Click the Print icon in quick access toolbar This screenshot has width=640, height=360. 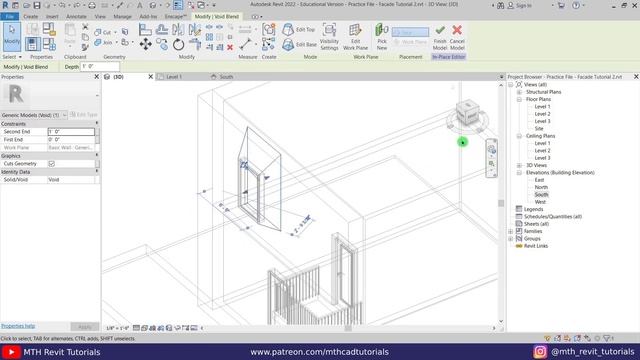coord(92,5)
